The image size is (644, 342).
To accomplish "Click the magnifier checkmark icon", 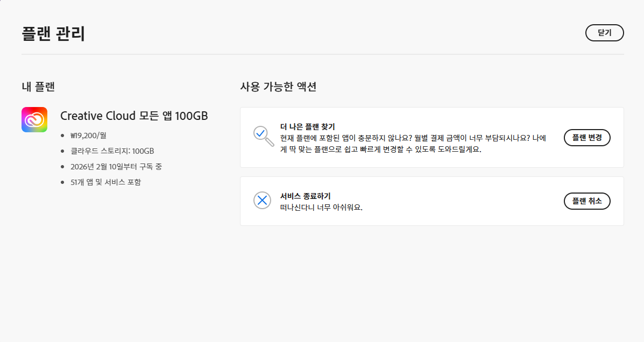I will 263,136.
